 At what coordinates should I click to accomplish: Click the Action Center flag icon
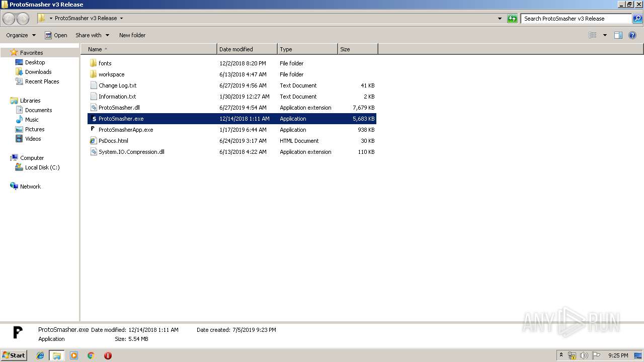click(596, 355)
